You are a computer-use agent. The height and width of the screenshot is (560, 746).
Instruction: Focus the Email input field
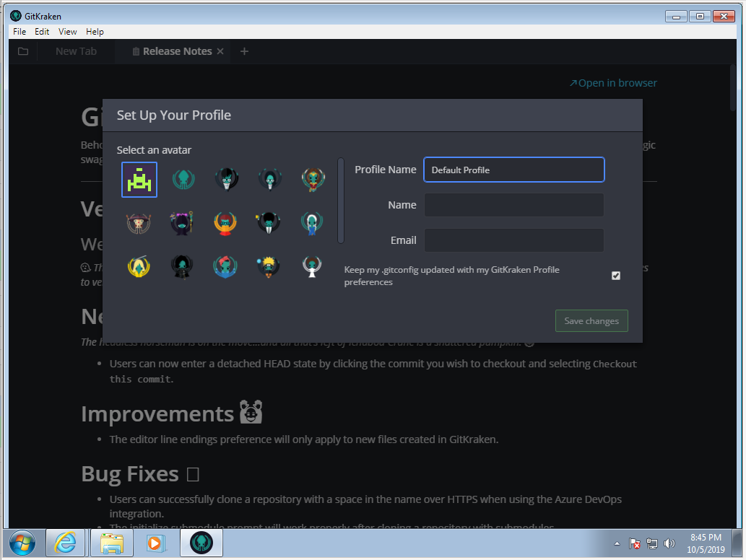pos(513,240)
